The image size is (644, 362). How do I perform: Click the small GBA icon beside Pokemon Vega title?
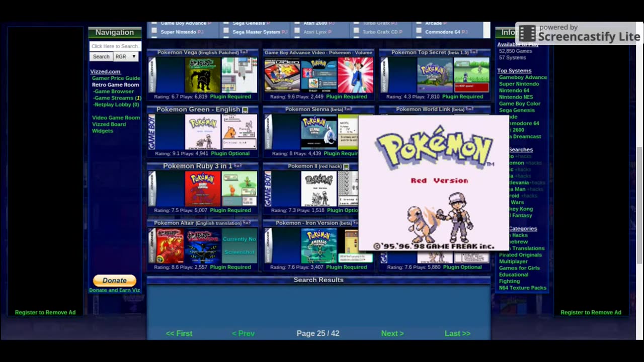(244, 52)
